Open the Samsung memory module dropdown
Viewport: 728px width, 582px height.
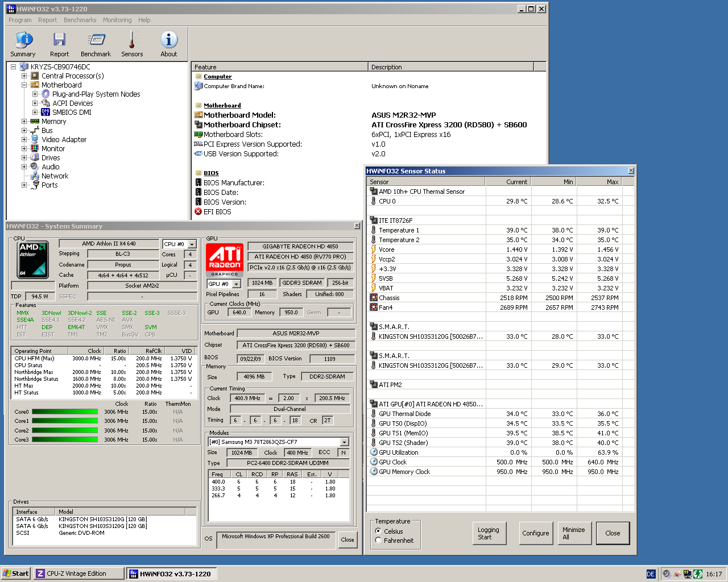coord(344,442)
